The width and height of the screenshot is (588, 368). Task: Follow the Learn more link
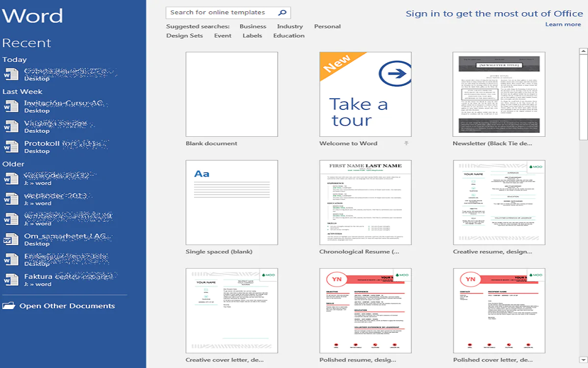(x=563, y=25)
